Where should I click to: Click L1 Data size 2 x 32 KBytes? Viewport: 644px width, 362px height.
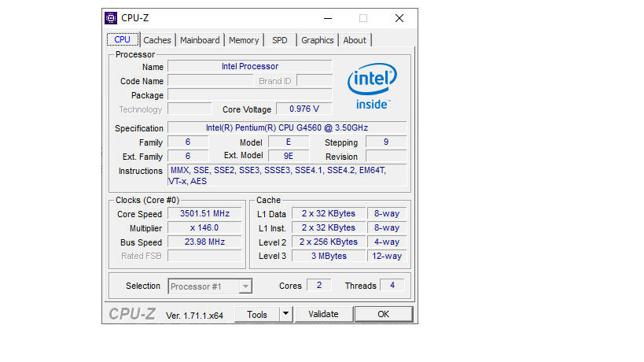pos(329,214)
